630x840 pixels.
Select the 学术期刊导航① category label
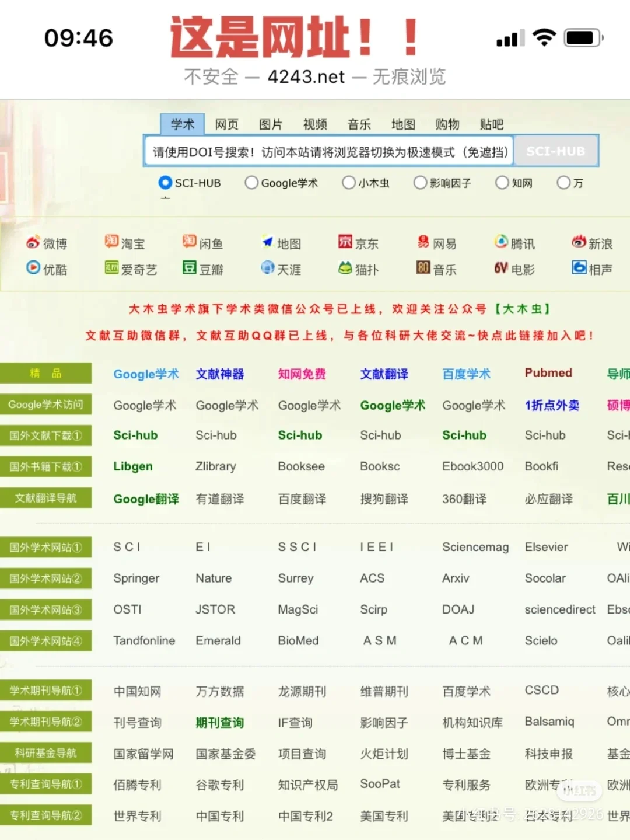point(45,691)
